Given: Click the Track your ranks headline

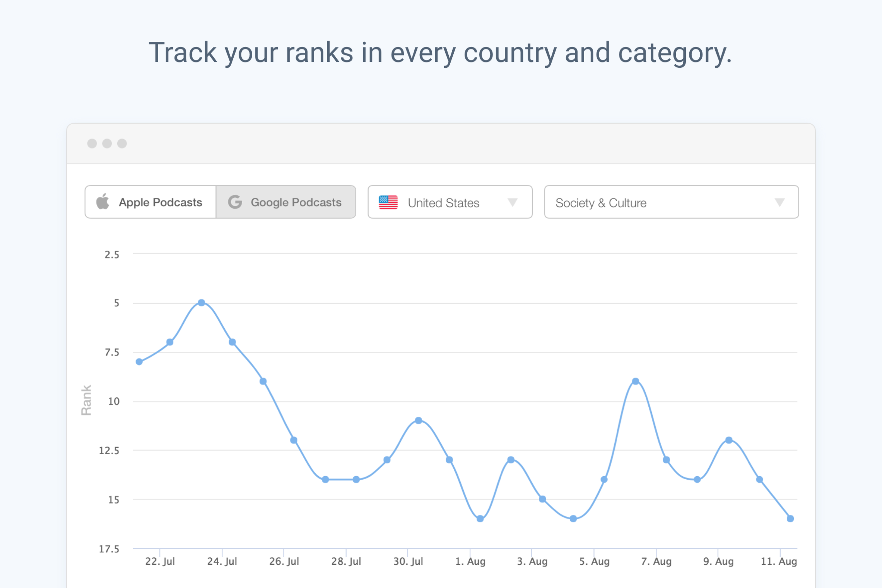Looking at the screenshot, I should click(x=440, y=53).
